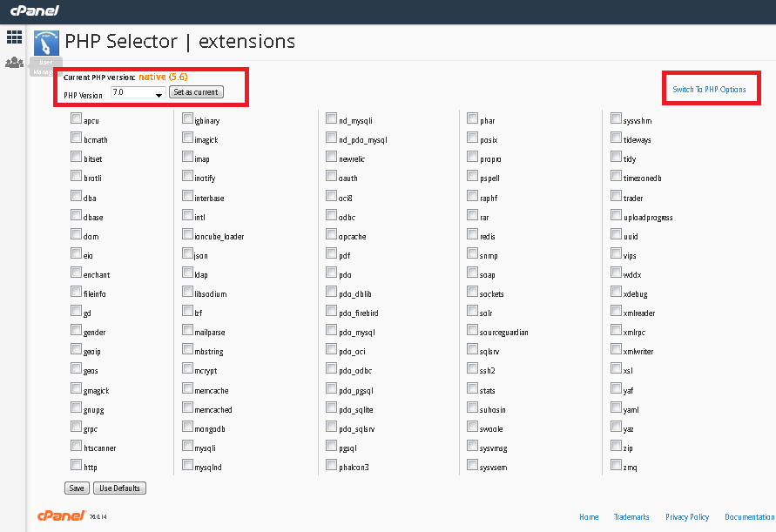This screenshot has height=532, width=776.
Task: Tick the imagick extension checkbox
Action: pos(187,138)
